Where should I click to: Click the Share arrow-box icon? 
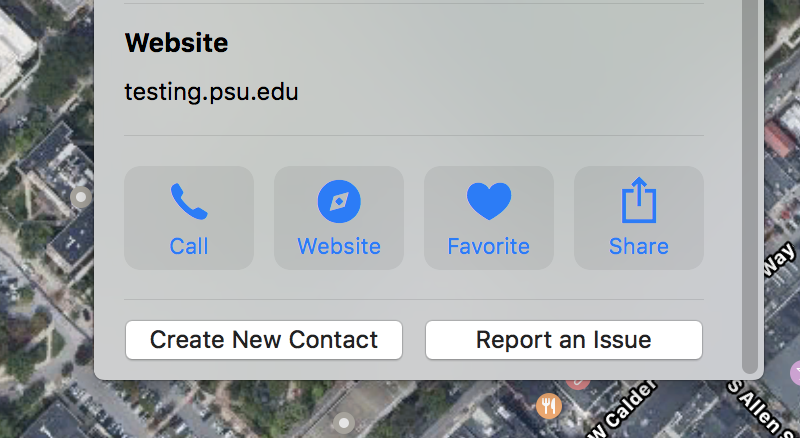[x=639, y=200]
